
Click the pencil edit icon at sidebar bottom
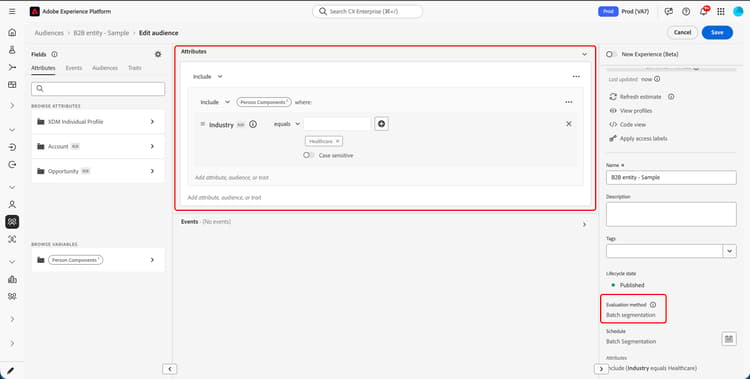click(10, 370)
